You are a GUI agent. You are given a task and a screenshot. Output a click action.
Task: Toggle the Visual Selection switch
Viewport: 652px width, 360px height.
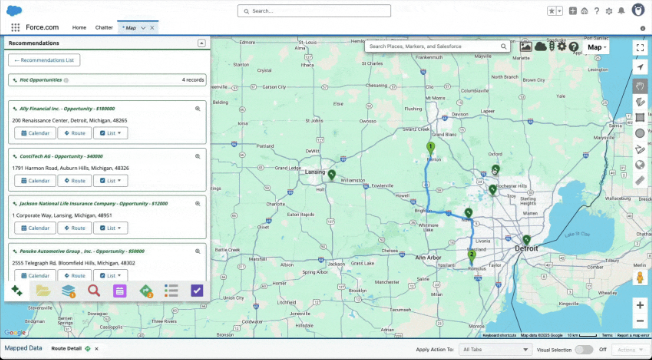[584, 350]
